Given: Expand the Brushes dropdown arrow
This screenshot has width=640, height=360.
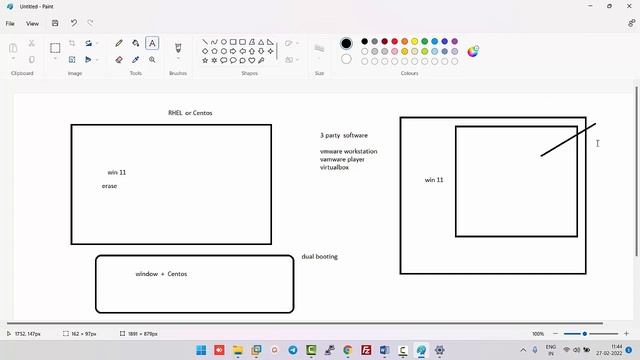Looking at the screenshot, I should pyautogui.click(x=178, y=58).
